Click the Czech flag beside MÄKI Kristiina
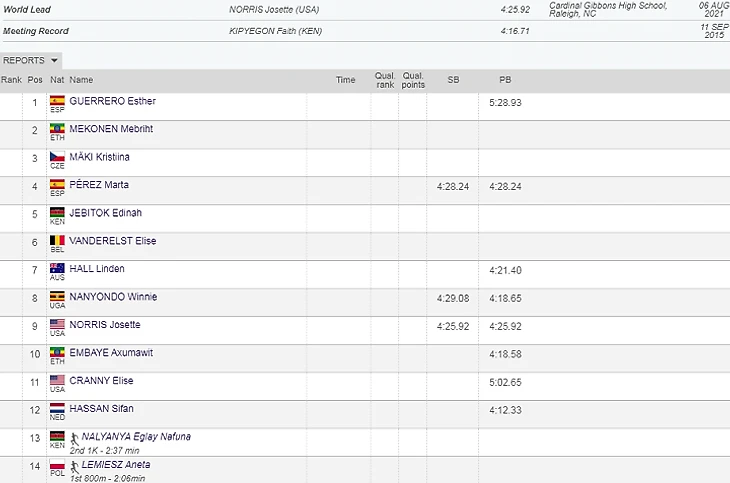 57,157
